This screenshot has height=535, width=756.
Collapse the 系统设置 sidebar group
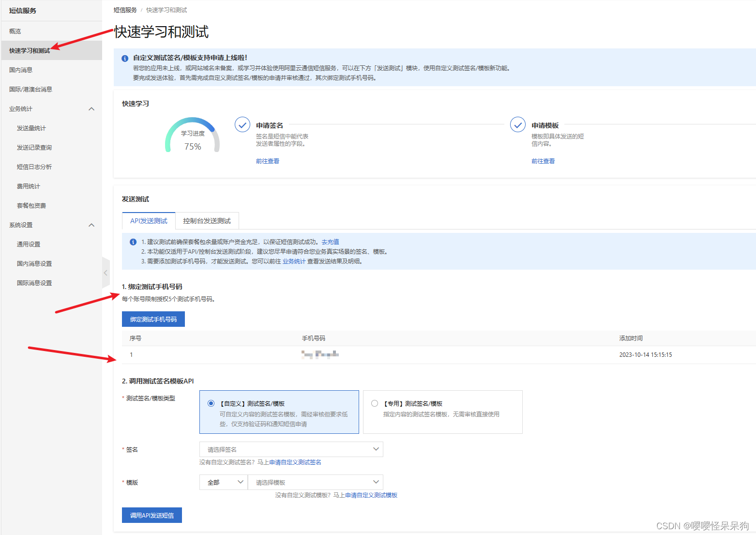coord(91,225)
